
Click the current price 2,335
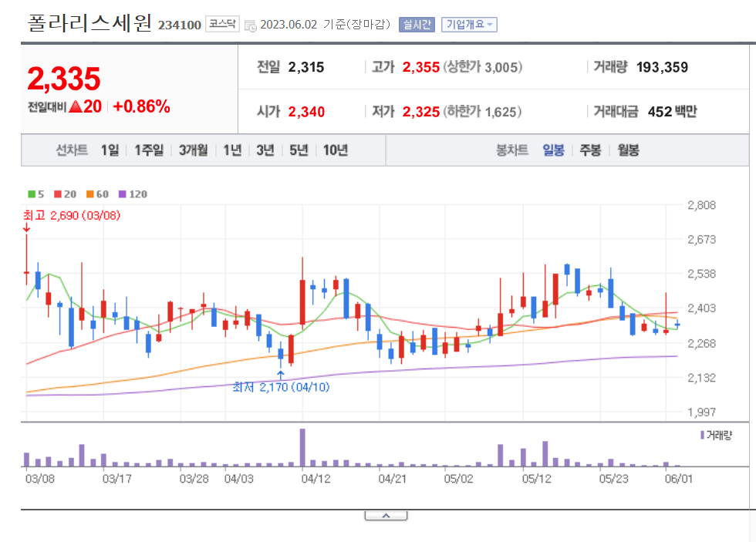[x=63, y=79]
